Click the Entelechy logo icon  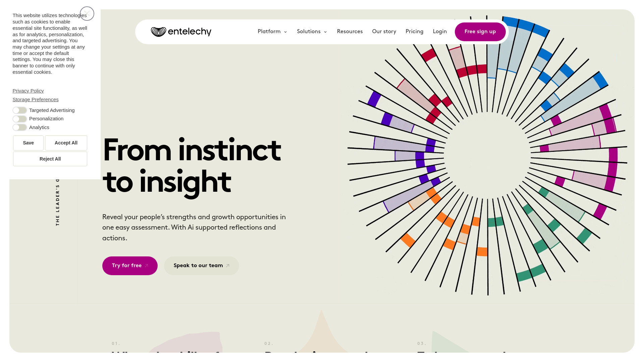coord(157,32)
